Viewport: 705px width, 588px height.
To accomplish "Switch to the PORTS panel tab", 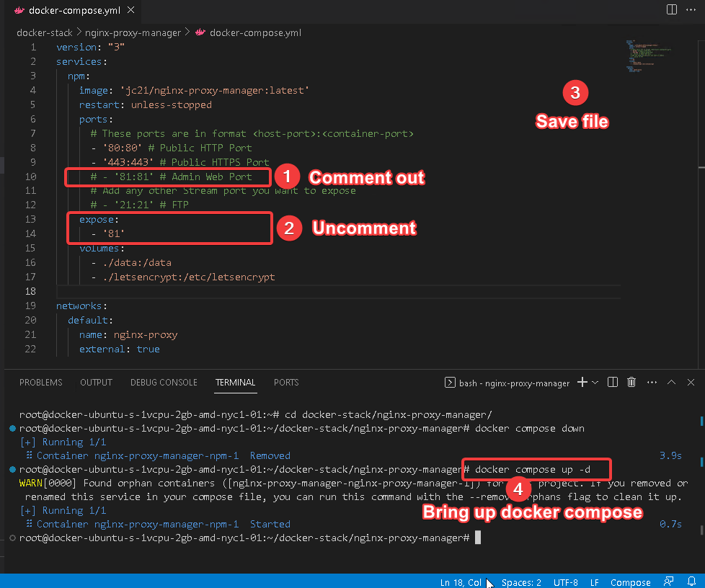I will (x=286, y=383).
